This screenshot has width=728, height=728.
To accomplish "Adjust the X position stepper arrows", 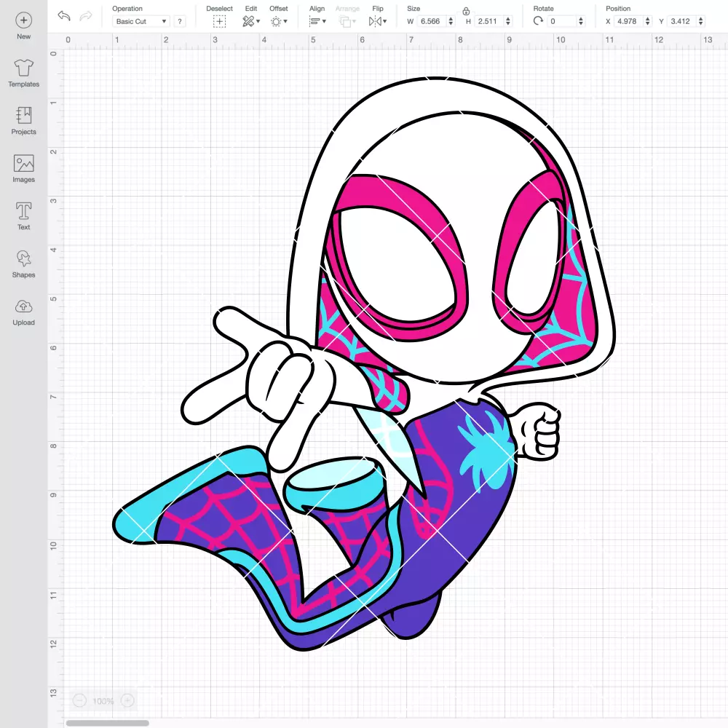I will 648,21.
